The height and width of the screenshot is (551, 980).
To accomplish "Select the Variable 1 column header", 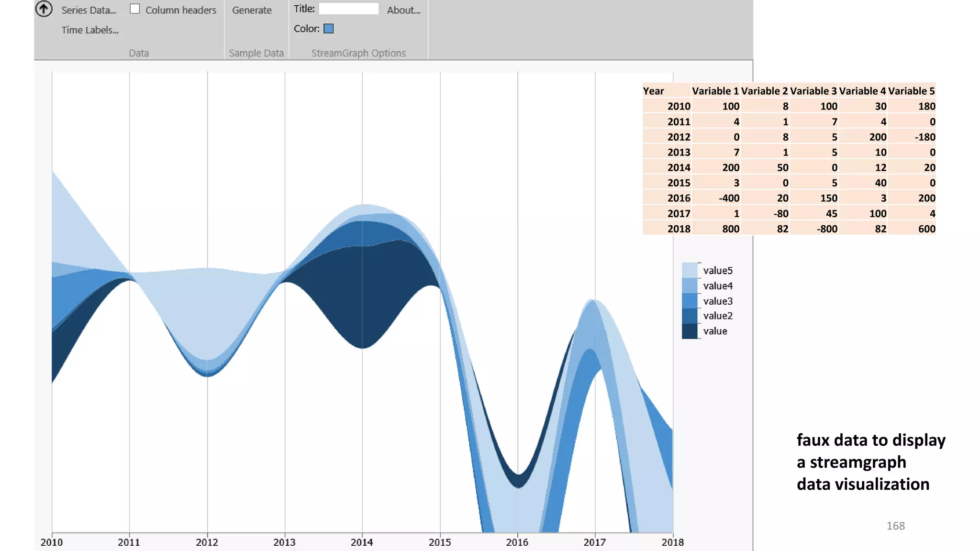I will click(715, 91).
